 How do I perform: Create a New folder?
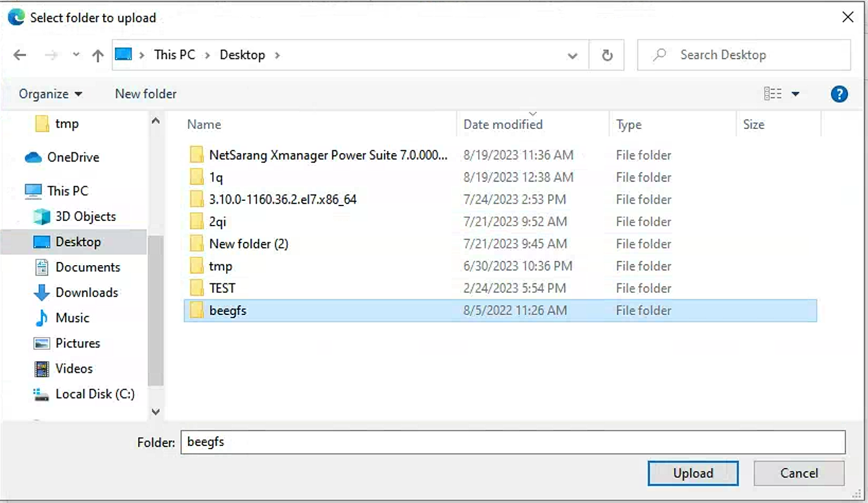tap(146, 94)
